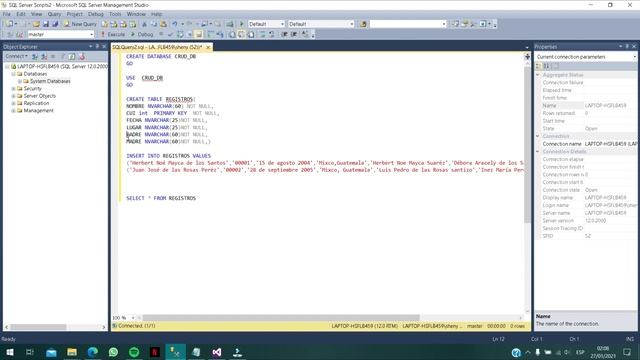Click the Parse checkmark icon

(x=170, y=34)
